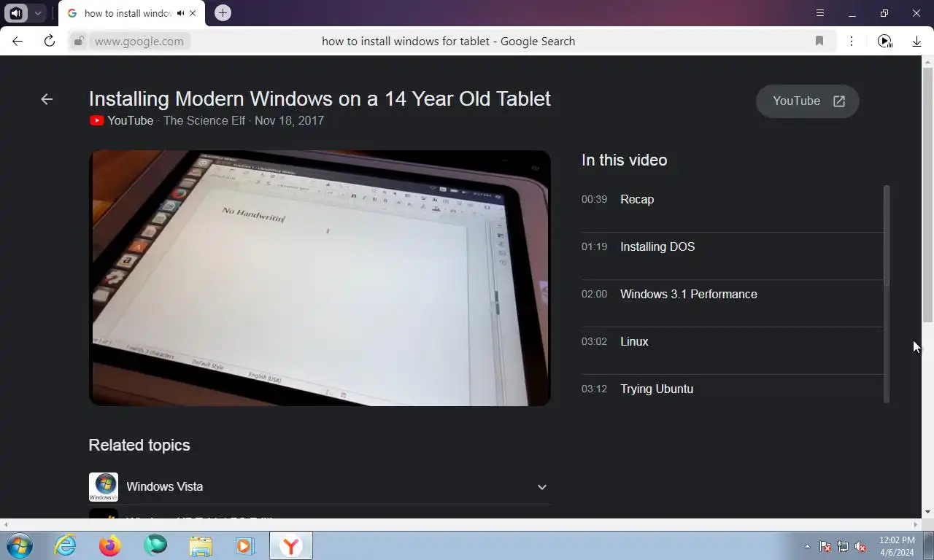Open downloads with the download arrow icon

[x=916, y=42]
